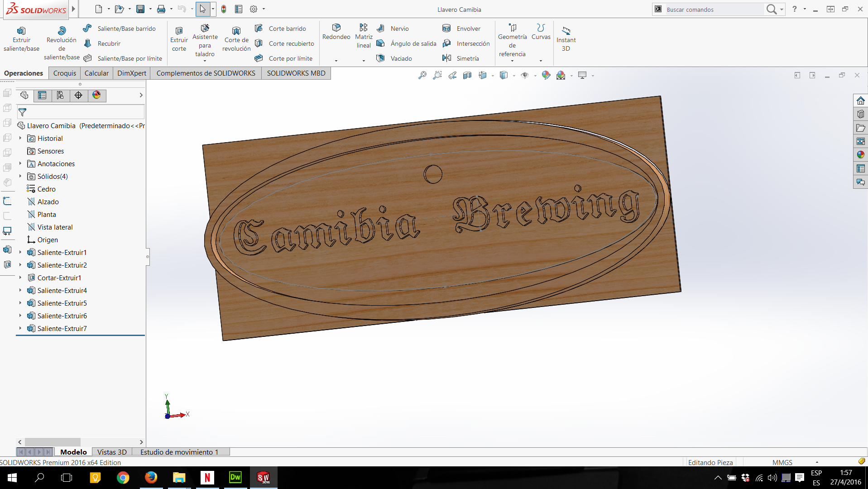This screenshot has width=868, height=489.
Task: Click the Corte por límite command
Action: tap(283, 58)
